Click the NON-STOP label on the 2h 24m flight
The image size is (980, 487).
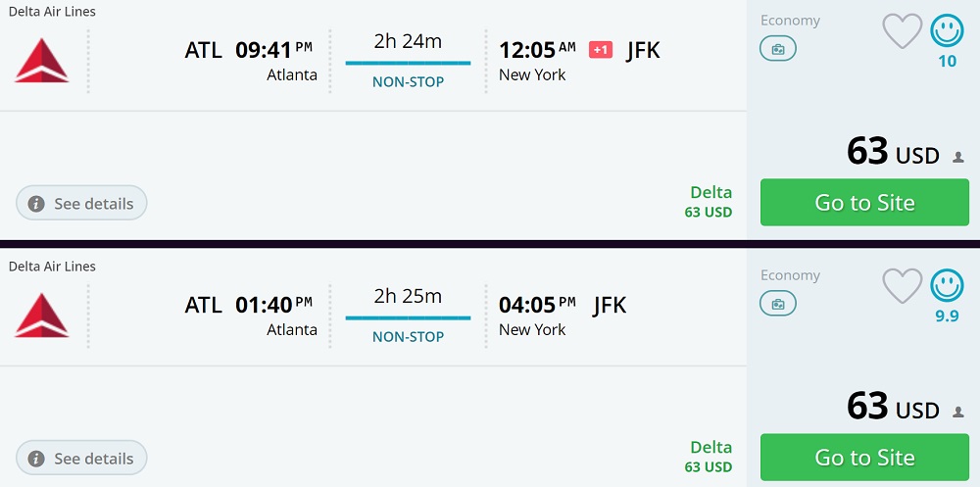point(408,82)
